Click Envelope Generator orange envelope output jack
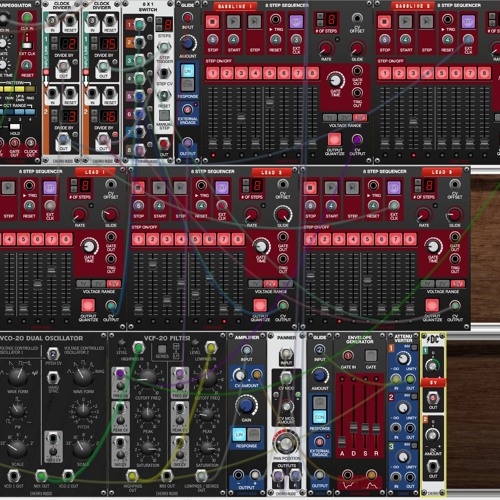This screenshot has width=500, height=500. 371,474
